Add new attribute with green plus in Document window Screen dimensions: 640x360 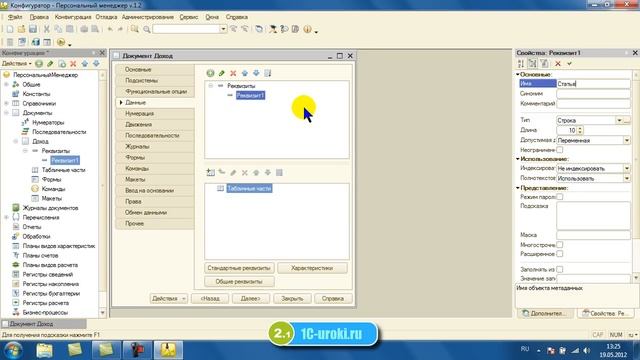point(210,73)
